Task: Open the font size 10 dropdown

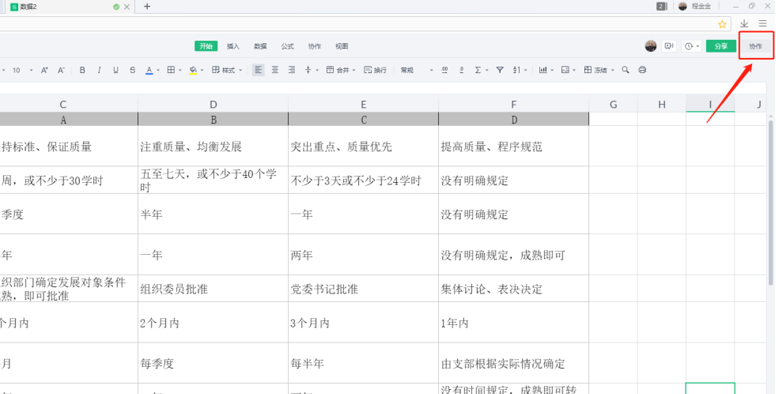Action: (x=22, y=70)
